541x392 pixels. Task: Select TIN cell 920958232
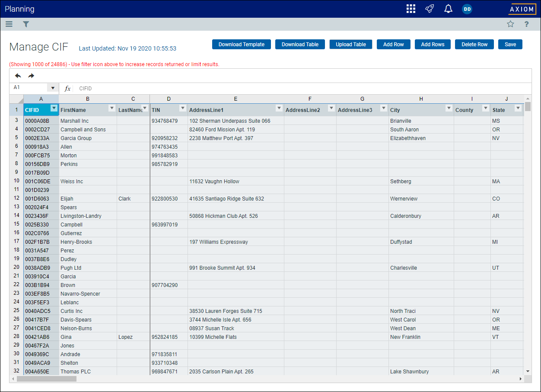point(169,138)
